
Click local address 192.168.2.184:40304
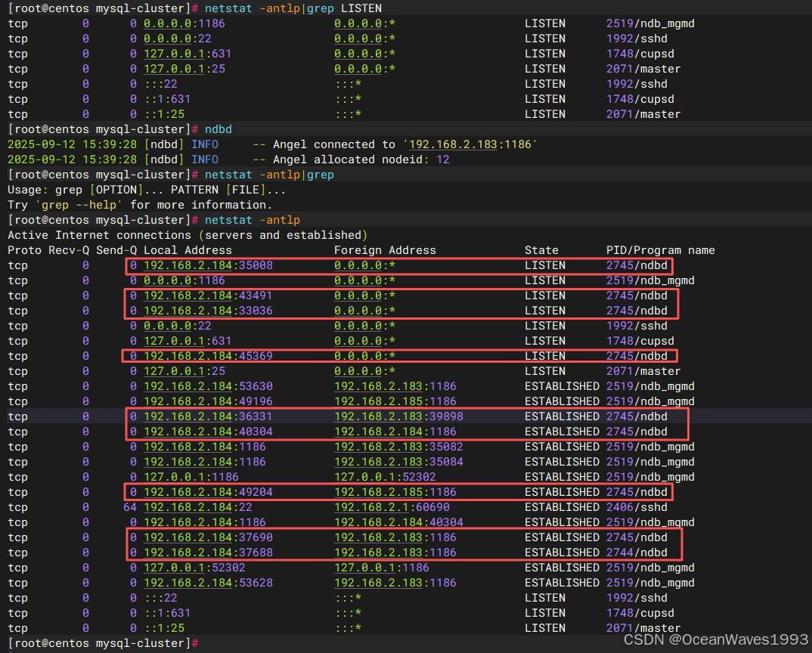pyautogui.click(x=208, y=432)
